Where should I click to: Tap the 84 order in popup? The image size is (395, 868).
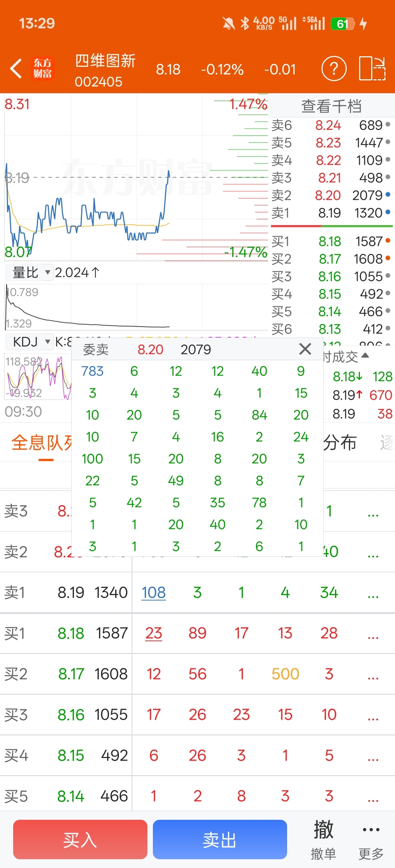pyautogui.click(x=259, y=415)
